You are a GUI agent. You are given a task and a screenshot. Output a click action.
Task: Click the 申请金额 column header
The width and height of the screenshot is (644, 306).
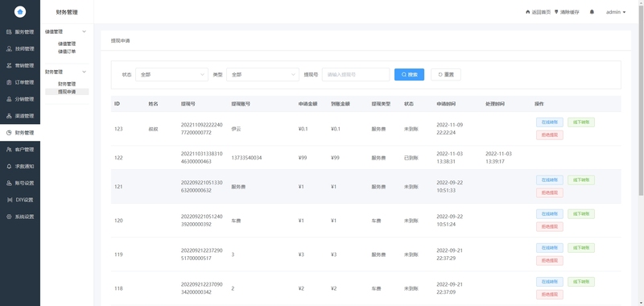coord(308,105)
